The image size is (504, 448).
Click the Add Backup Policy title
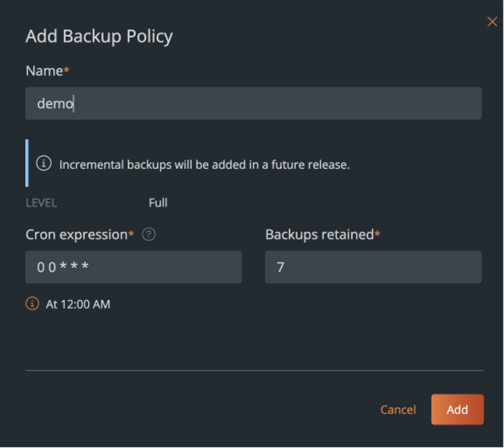tap(99, 36)
